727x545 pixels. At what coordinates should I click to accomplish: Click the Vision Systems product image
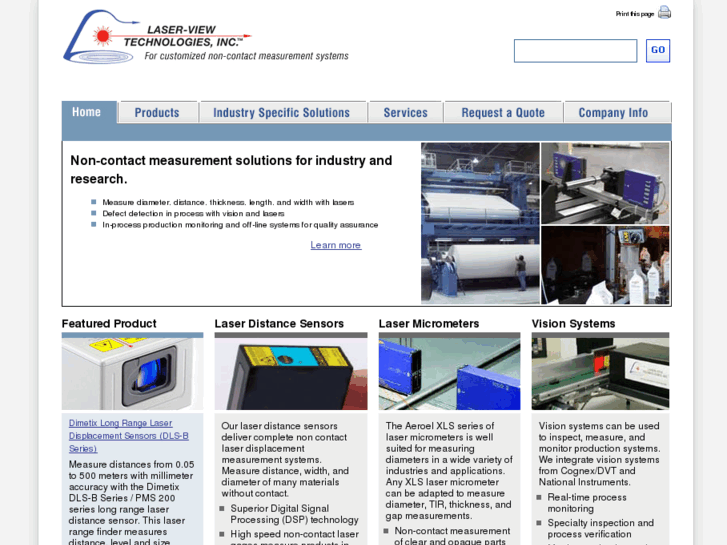(600, 374)
